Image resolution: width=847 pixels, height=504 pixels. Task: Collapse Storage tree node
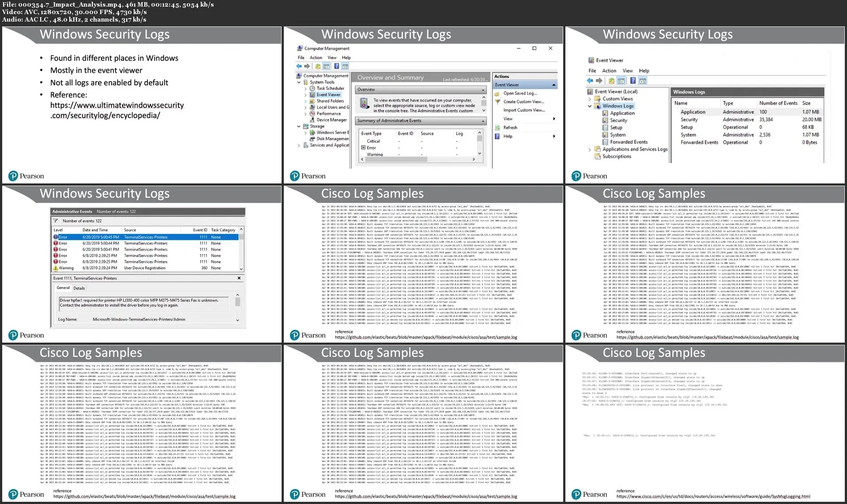pyautogui.click(x=299, y=126)
